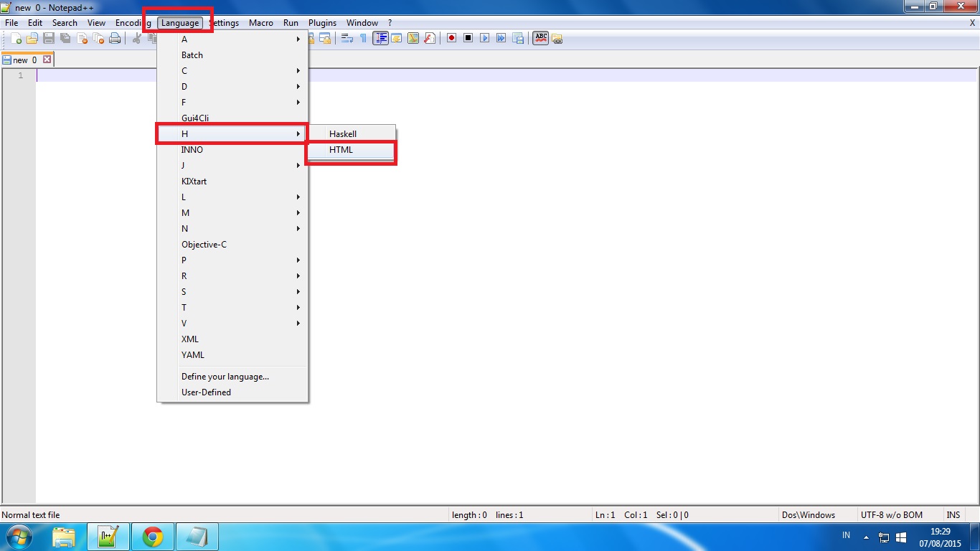Click Define your language... entry
This screenshot has height=551, width=980.
pos(233,377)
